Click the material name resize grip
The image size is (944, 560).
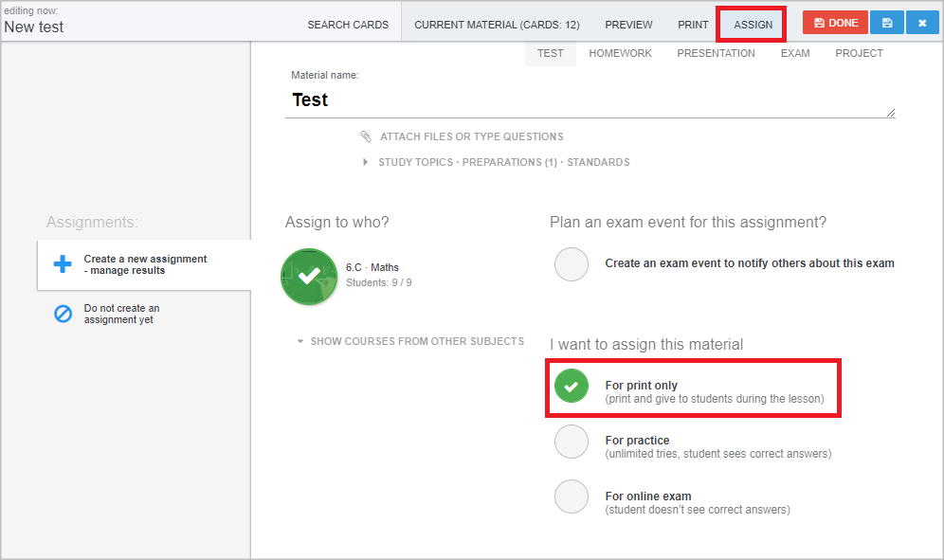tap(890, 113)
